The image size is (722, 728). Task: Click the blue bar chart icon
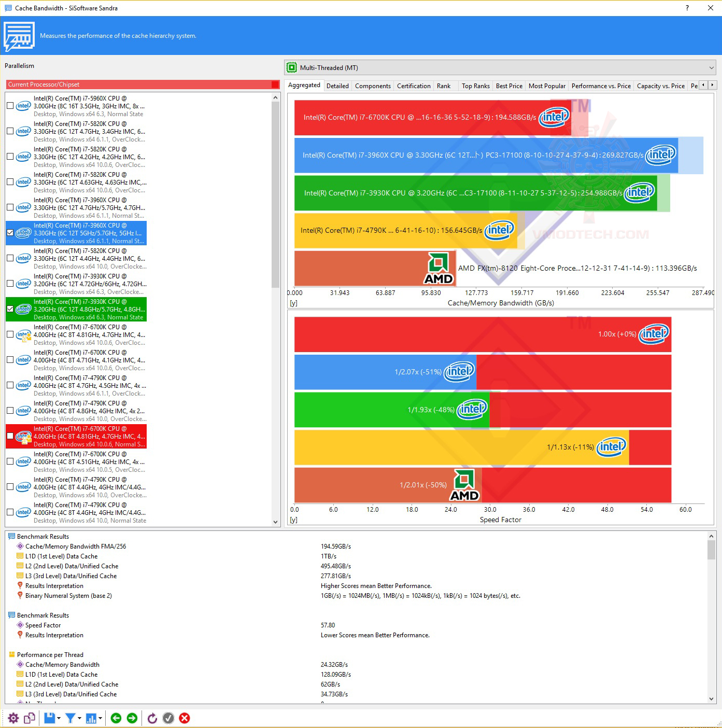91,718
